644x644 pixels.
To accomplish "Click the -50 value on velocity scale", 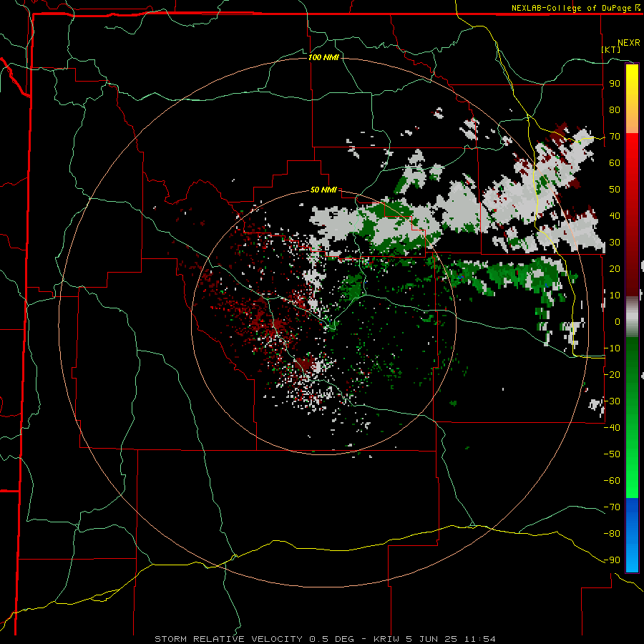I will (x=612, y=454).
